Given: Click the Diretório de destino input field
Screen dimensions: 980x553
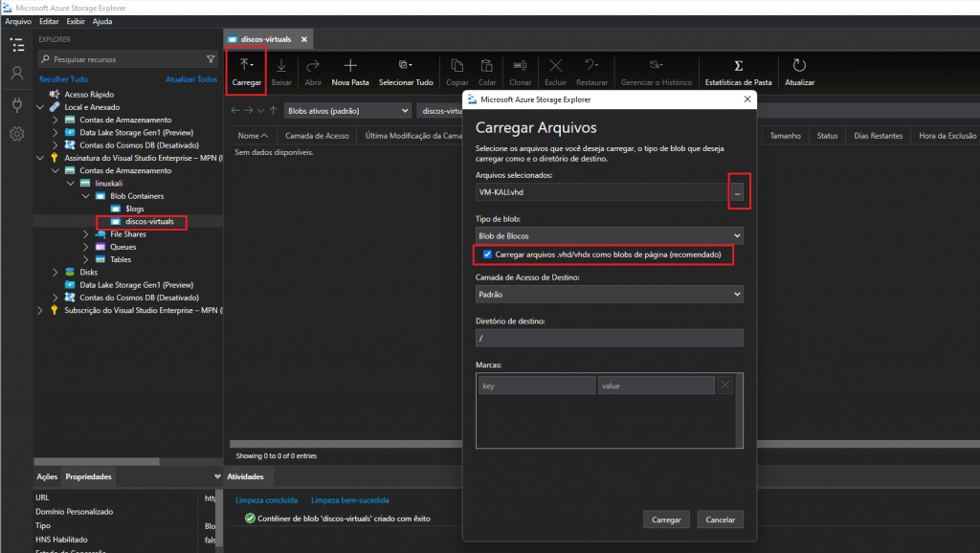Looking at the screenshot, I should 610,338.
